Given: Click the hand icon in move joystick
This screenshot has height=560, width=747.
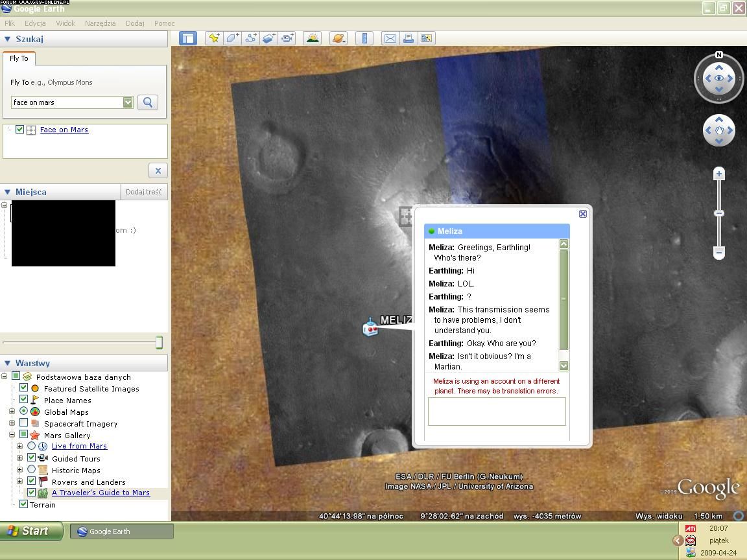Looking at the screenshot, I should click(719, 130).
